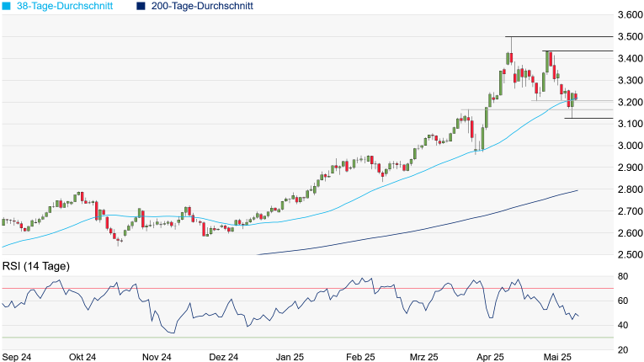644x362 pixels.
Task: Select the "200-Tage-Durchschnitt" legend label
Action: click(x=203, y=6)
